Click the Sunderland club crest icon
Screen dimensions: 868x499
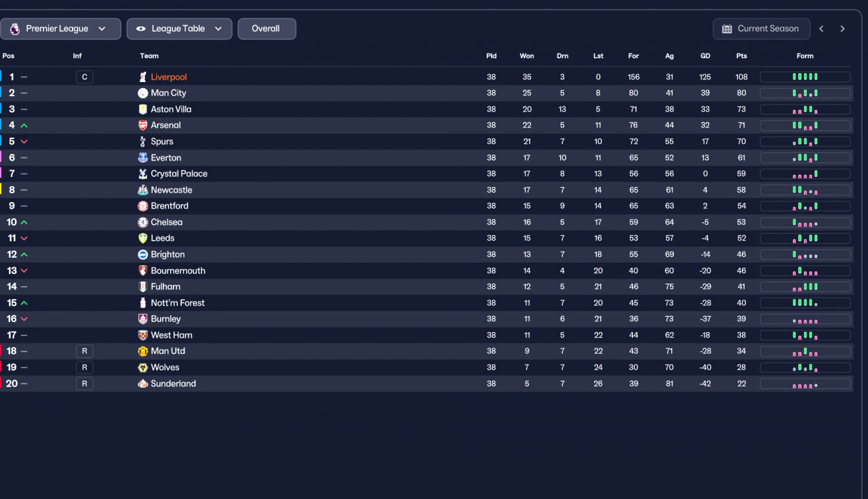point(142,384)
